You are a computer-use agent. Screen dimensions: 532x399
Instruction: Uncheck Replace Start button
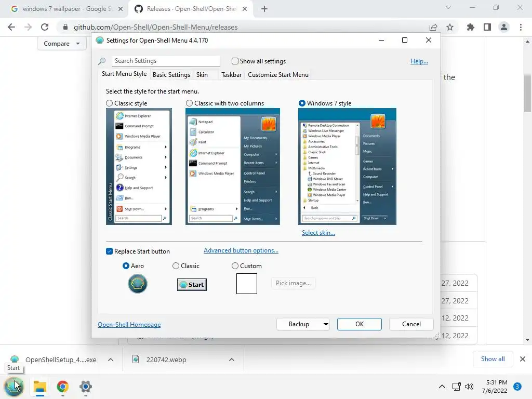click(109, 251)
